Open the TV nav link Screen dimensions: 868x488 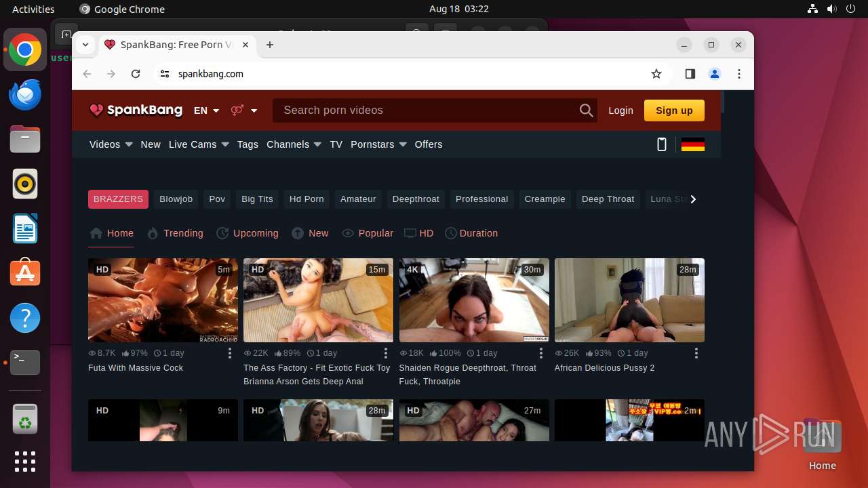(336, 144)
